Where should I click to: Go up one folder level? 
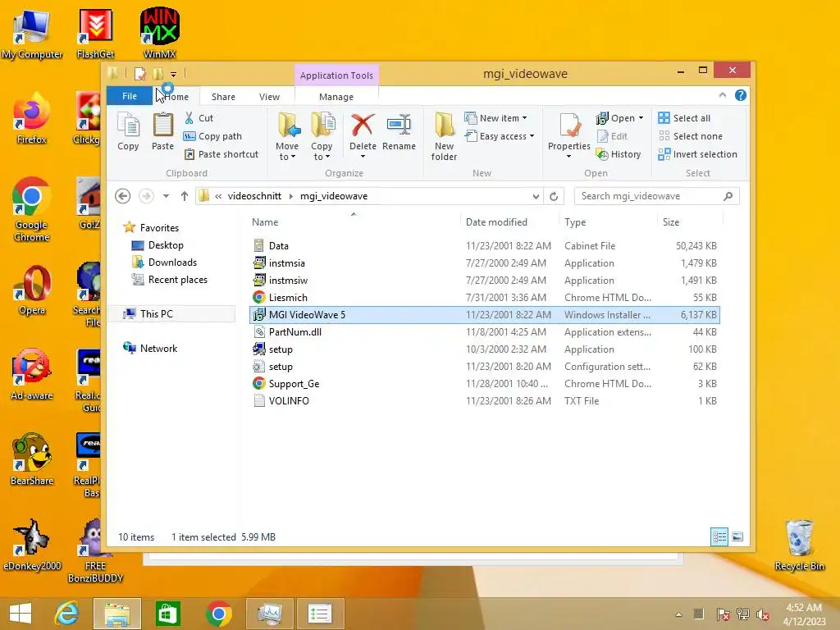tap(185, 196)
